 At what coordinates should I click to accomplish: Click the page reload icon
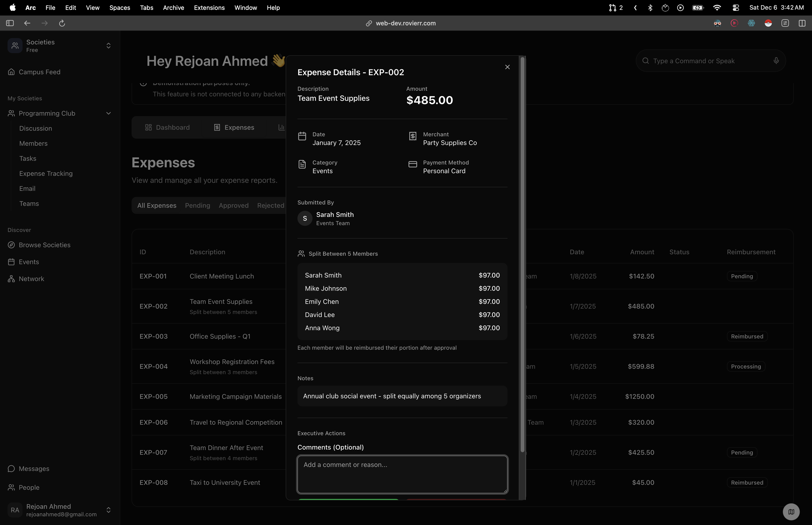[x=62, y=23]
